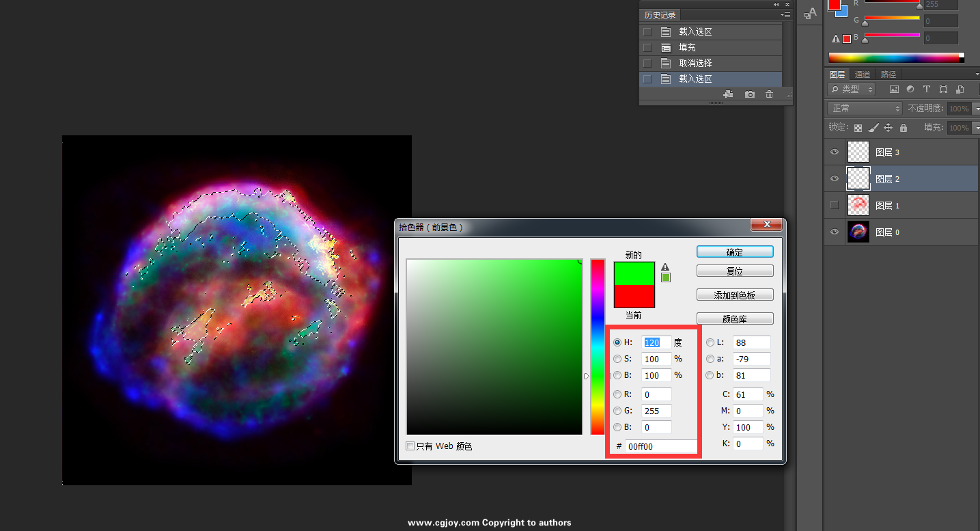The width and height of the screenshot is (980, 531).
Task: Lock layer position icon
Action: coord(888,128)
